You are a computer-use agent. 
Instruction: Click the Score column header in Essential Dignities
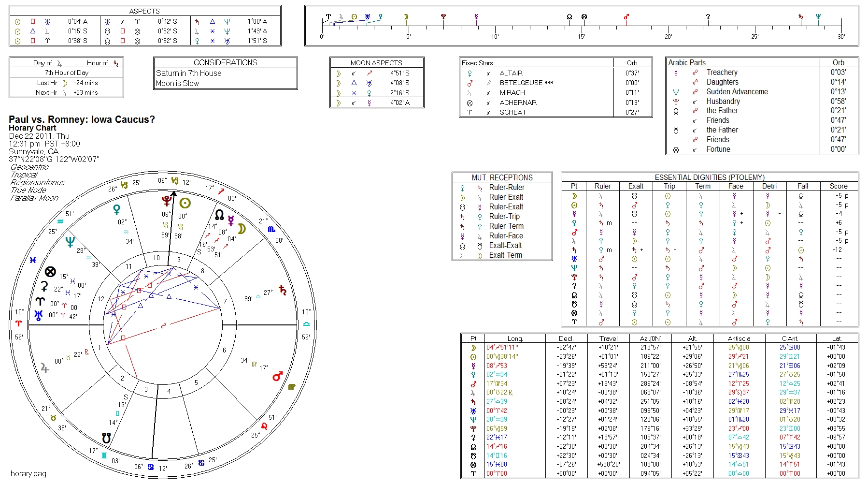839,186
